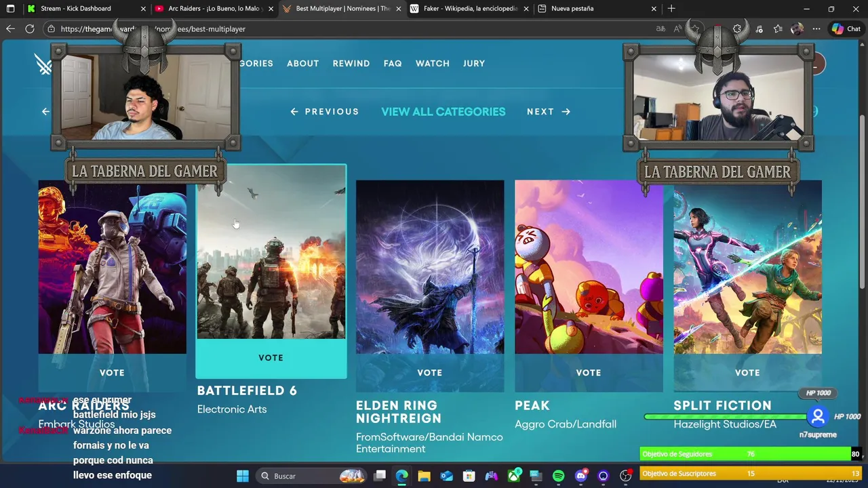
Task: Open File Explorer from the taskbar
Action: (x=424, y=476)
